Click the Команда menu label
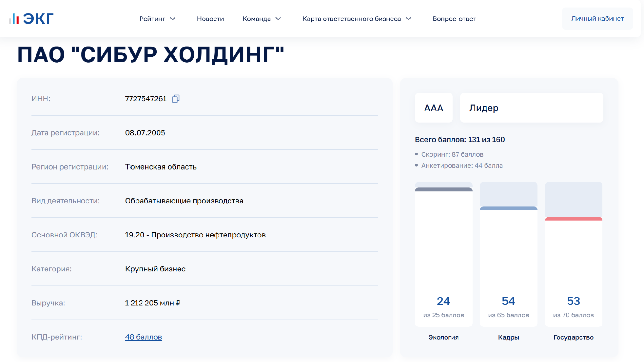This screenshot has width=644, height=362. click(257, 19)
